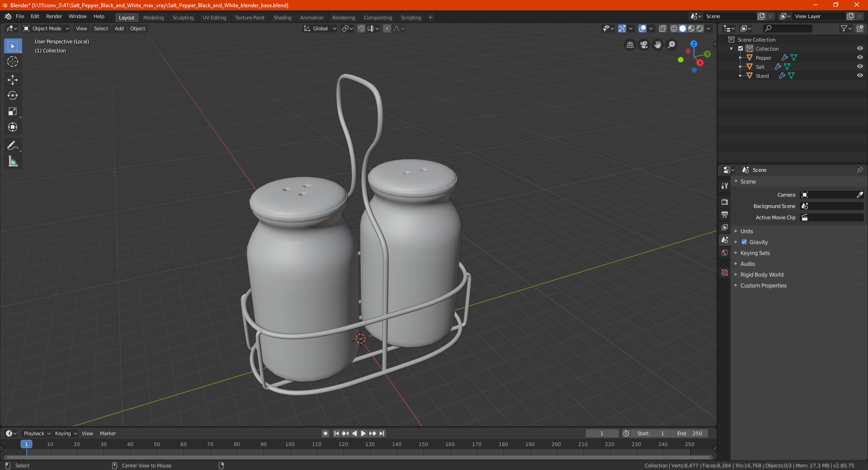The image size is (868, 470).
Task: Open the View Layer properties tab
Action: pos(725,227)
